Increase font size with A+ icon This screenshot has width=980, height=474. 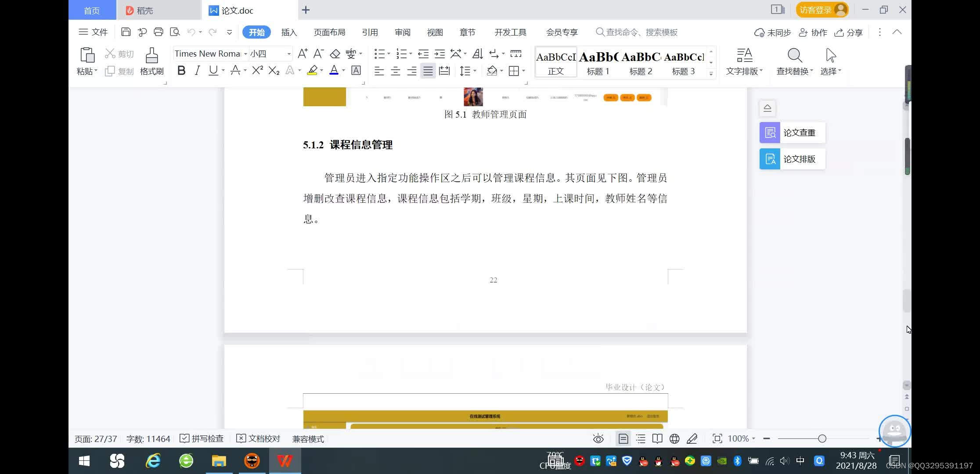tap(303, 54)
